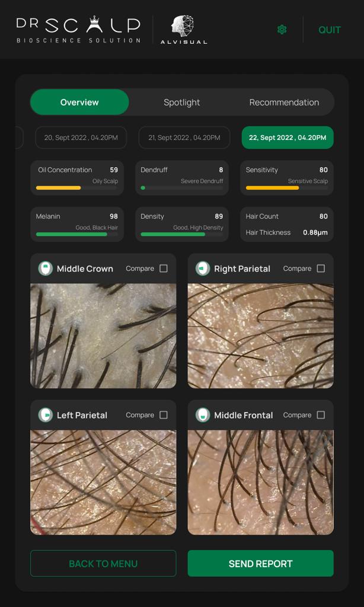
Task: Switch to the Spotlight tab
Action: (181, 102)
